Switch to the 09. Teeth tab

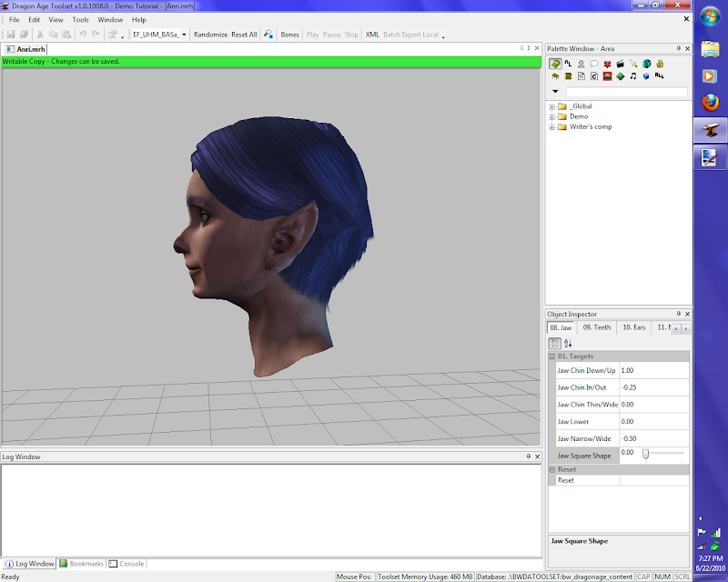[x=596, y=326]
